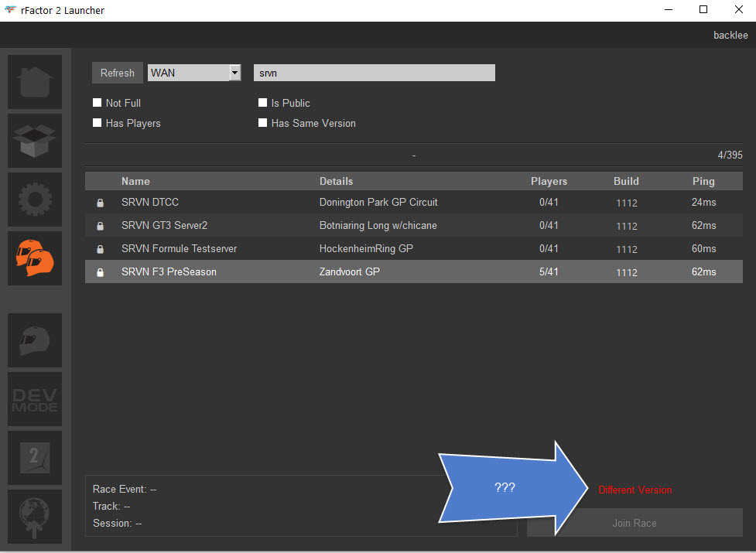Select the SRVN Formule Testserver row
The image size is (756, 553).
(x=414, y=248)
